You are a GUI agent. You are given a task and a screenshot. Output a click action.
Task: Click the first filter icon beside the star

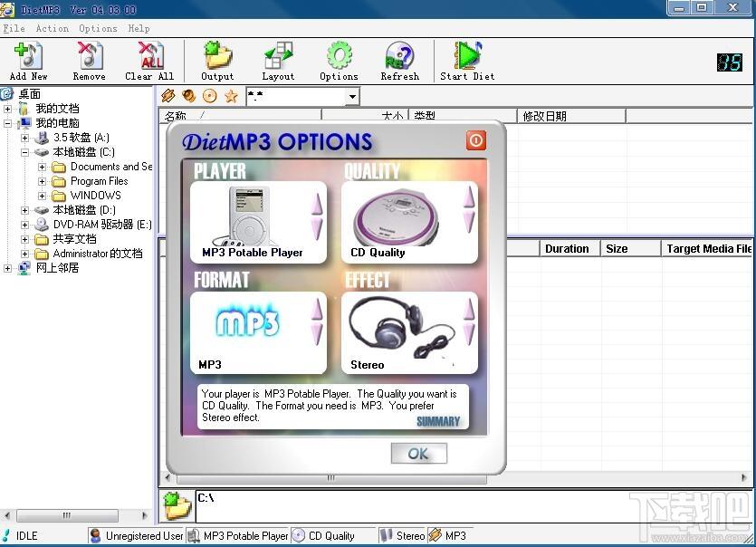167,96
